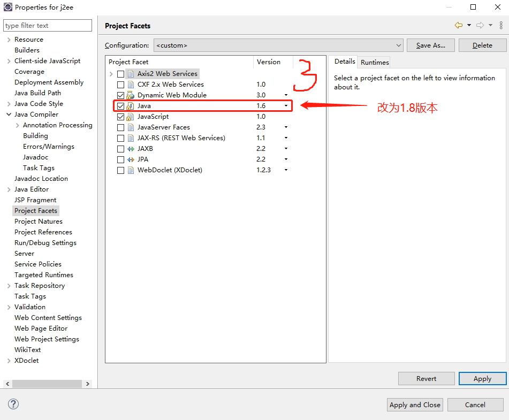
Task: Click the scrollbar right arrow
Action: tap(87, 384)
